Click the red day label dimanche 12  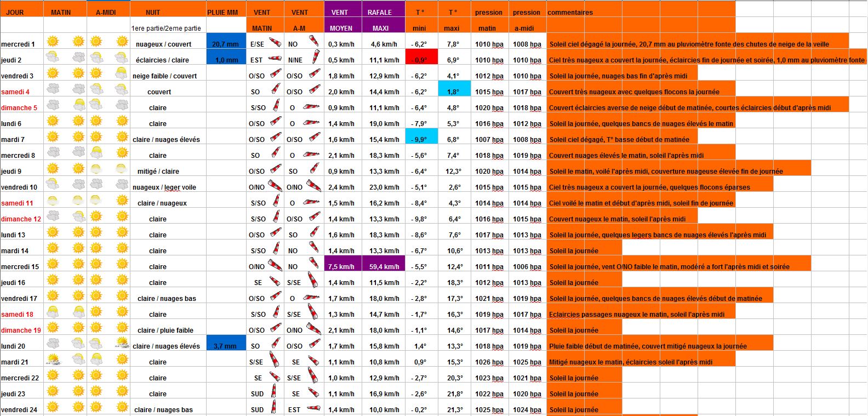click(21, 219)
